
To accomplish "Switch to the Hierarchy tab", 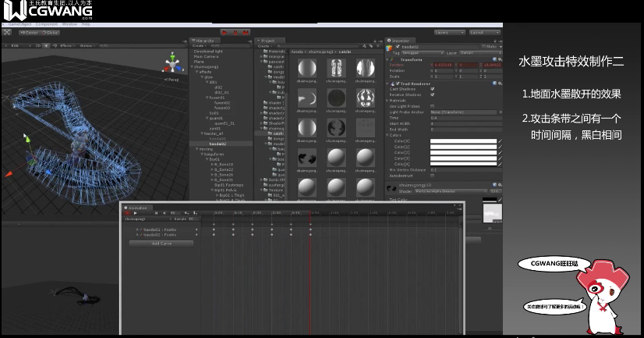I will tap(203, 41).
